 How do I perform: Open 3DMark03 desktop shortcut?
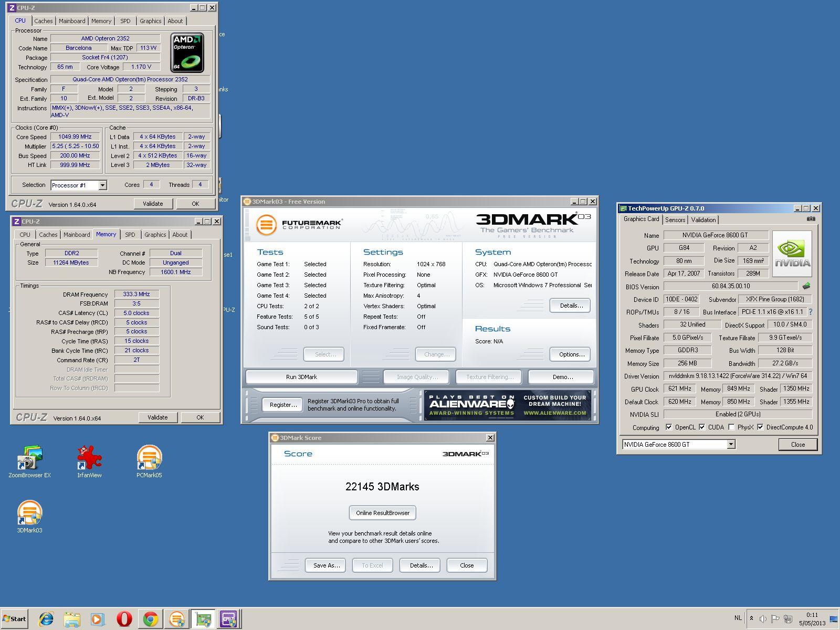pyautogui.click(x=29, y=517)
